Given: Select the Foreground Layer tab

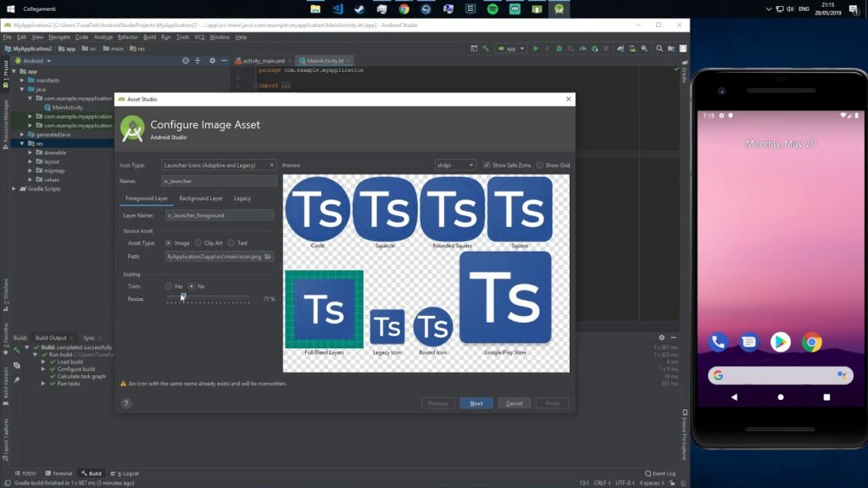Looking at the screenshot, I should pos(147,198).
